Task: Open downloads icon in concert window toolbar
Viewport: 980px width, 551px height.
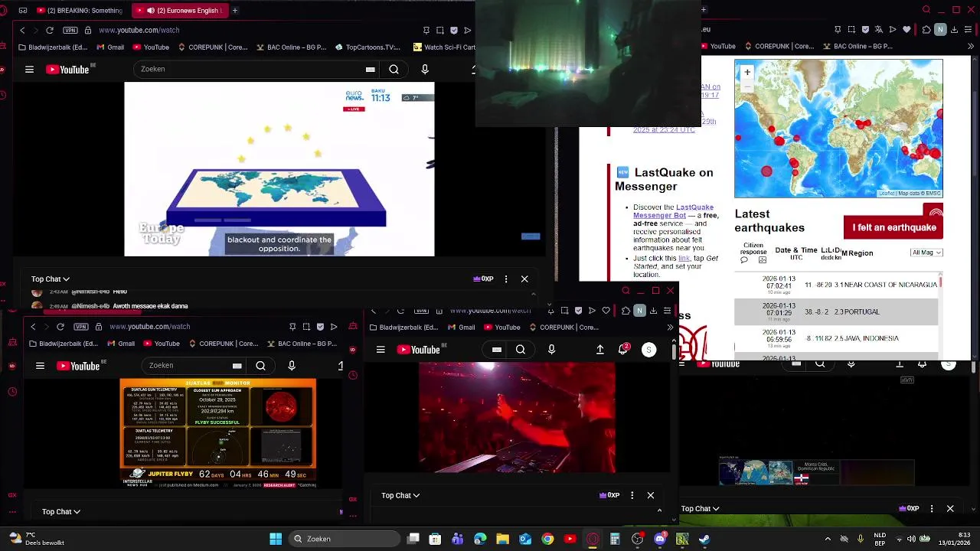Action: 653,311
